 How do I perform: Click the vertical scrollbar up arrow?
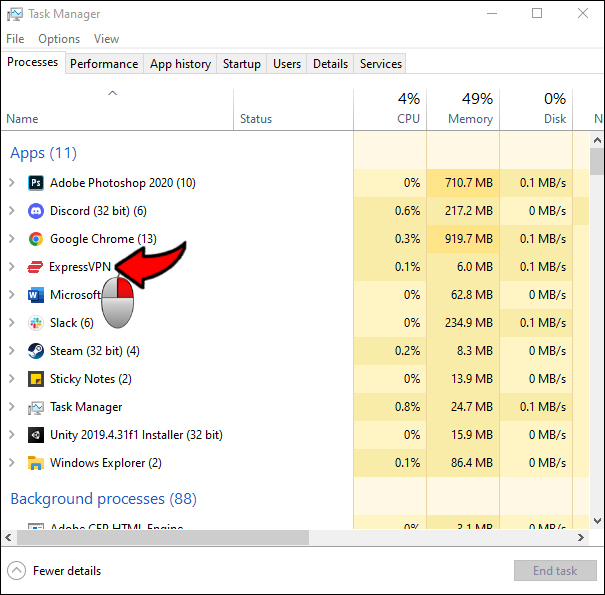tap(597, 140)
